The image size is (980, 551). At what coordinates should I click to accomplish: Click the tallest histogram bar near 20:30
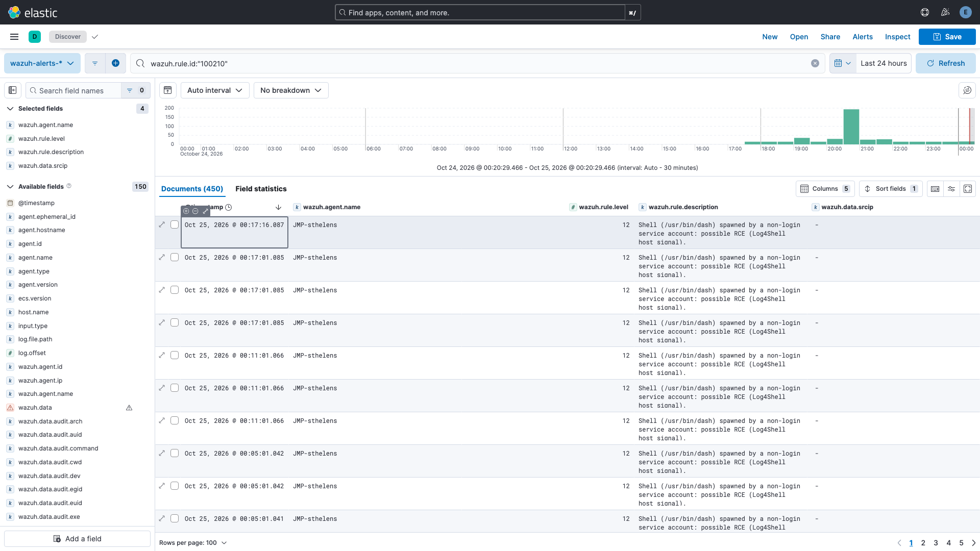pyautogui.click(x=851, y=126)
